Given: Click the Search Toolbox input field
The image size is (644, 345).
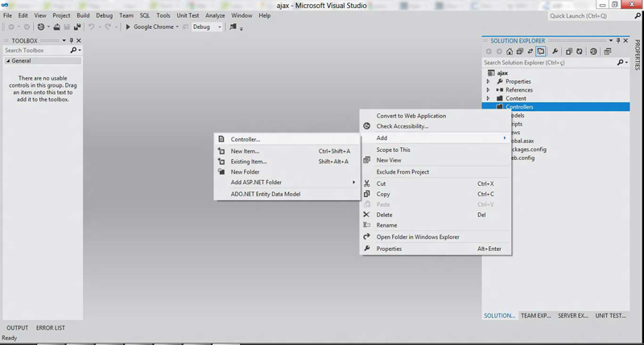Looking at the screenshot, I should [x=36, y=50].
